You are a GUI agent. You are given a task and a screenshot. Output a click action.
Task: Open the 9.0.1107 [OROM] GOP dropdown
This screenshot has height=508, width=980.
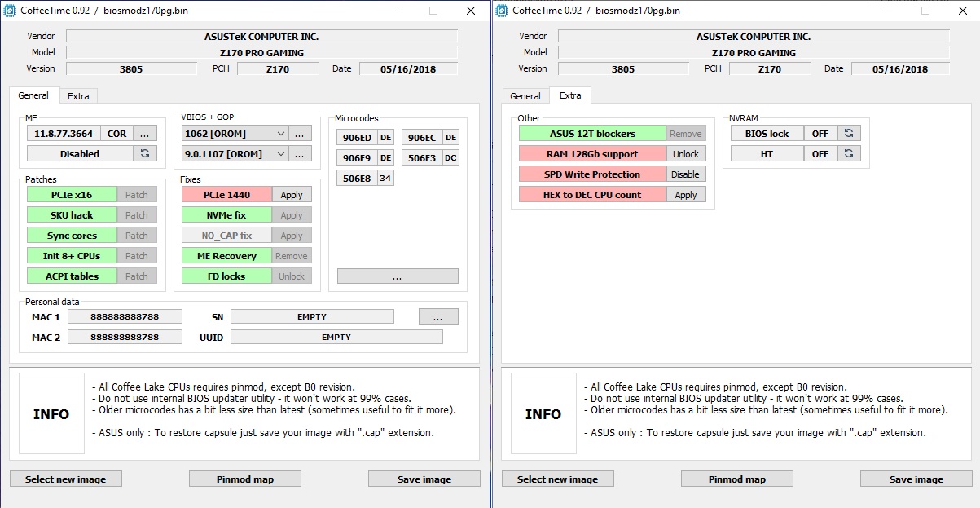pos(235,153)
